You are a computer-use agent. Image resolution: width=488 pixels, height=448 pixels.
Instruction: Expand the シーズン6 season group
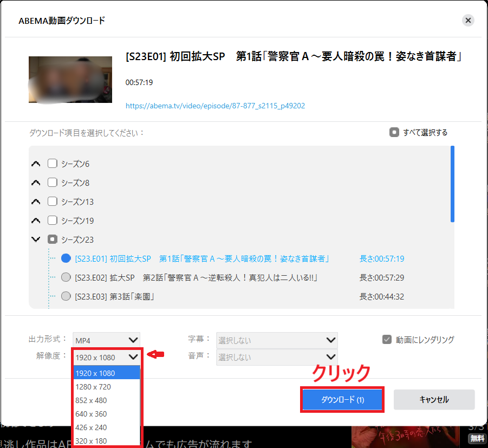pyautogui.click(x=36, y=163)
